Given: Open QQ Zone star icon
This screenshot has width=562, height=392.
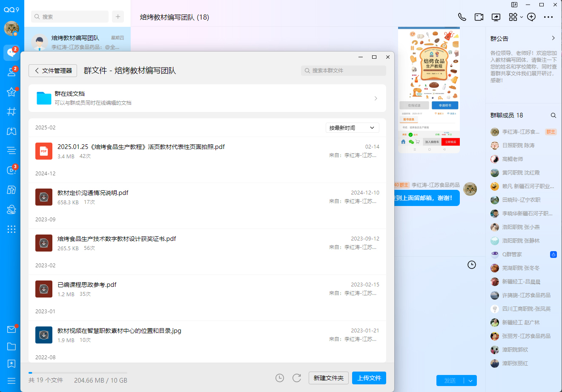Looking at the screenshot, I should [11, 92].
